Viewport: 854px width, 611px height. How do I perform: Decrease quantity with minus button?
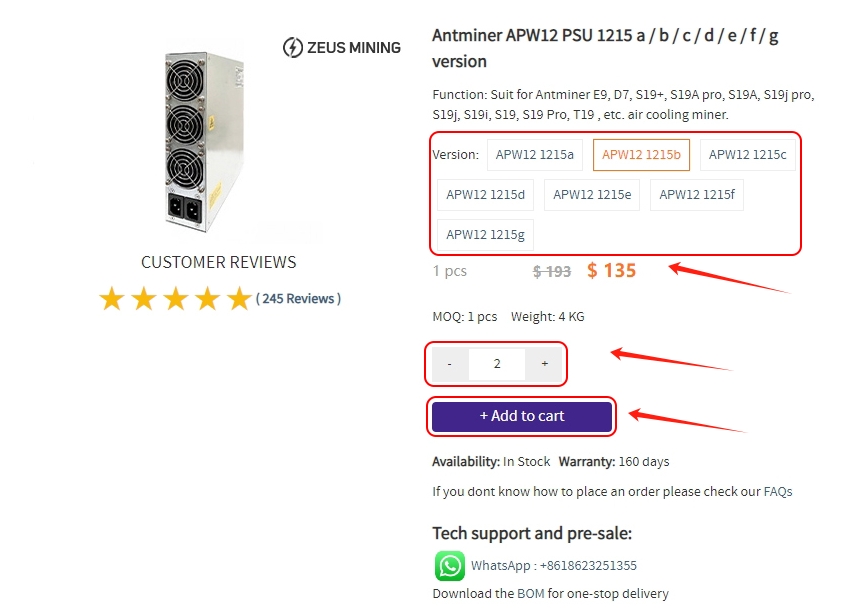(x=450, y=364)
